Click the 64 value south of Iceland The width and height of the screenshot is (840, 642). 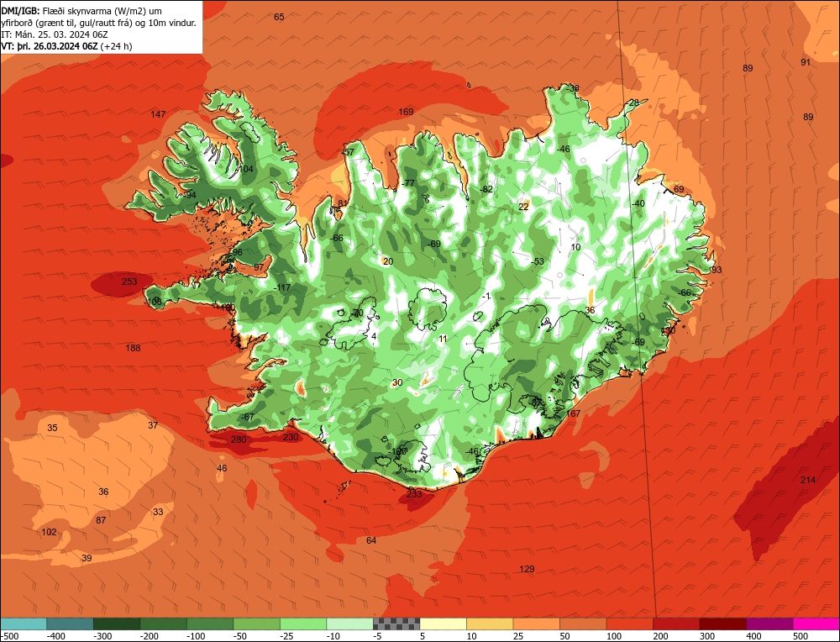tap(371, 540)
